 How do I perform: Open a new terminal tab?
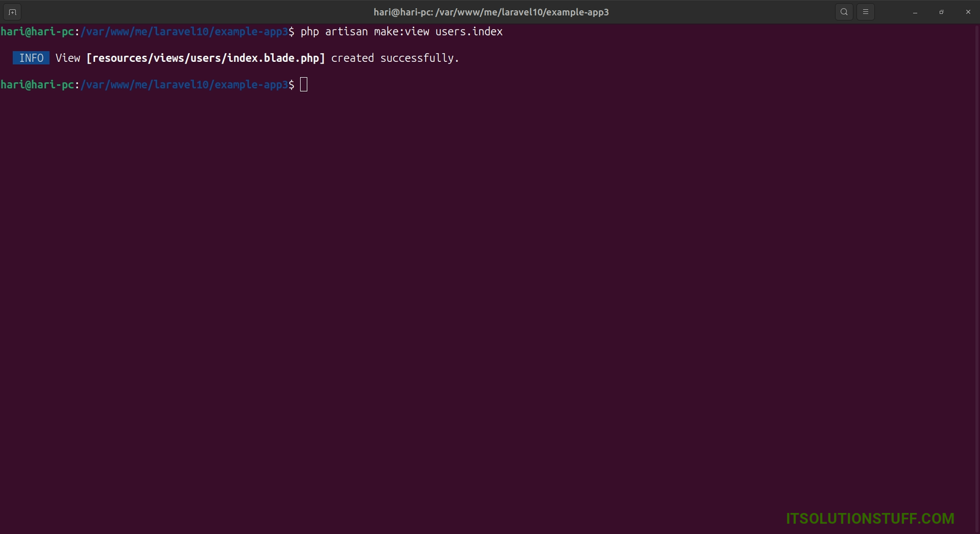pyautogui.click(x=12, y=12)
